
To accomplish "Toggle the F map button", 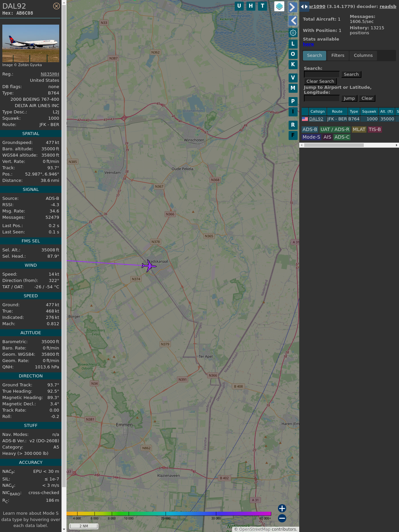I will (293, 135).
